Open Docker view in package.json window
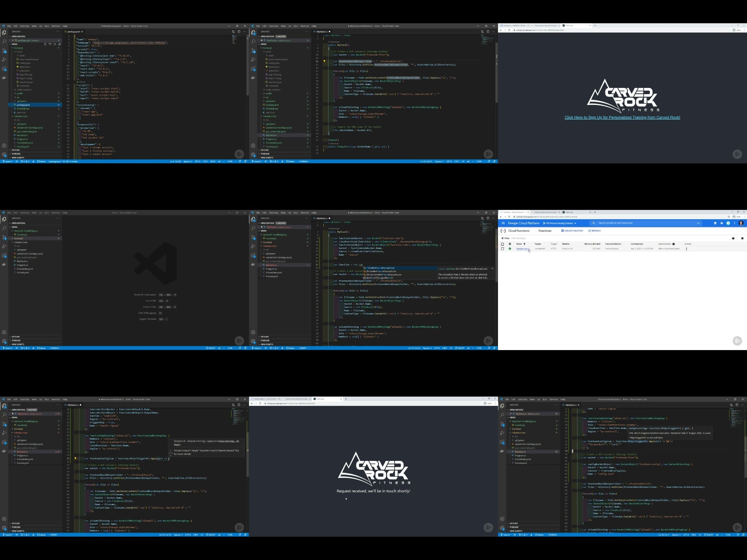 pyautogui.click(x=4, y=78)
